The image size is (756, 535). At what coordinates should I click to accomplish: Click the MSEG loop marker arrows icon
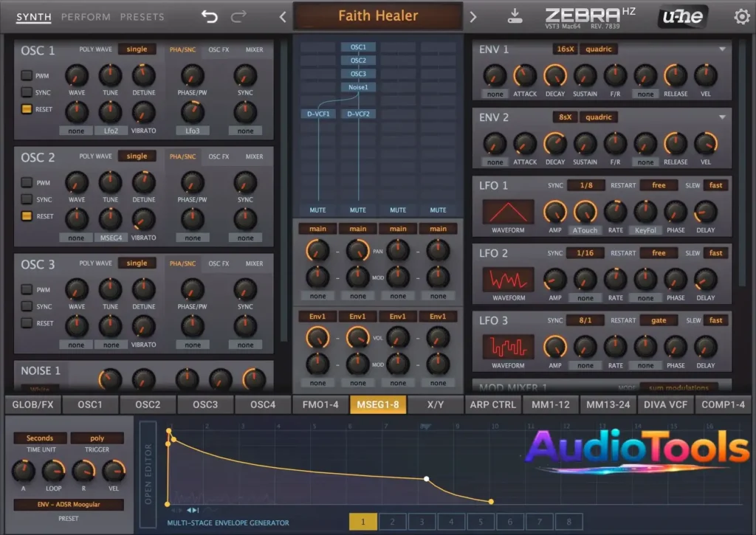[193, 510]
